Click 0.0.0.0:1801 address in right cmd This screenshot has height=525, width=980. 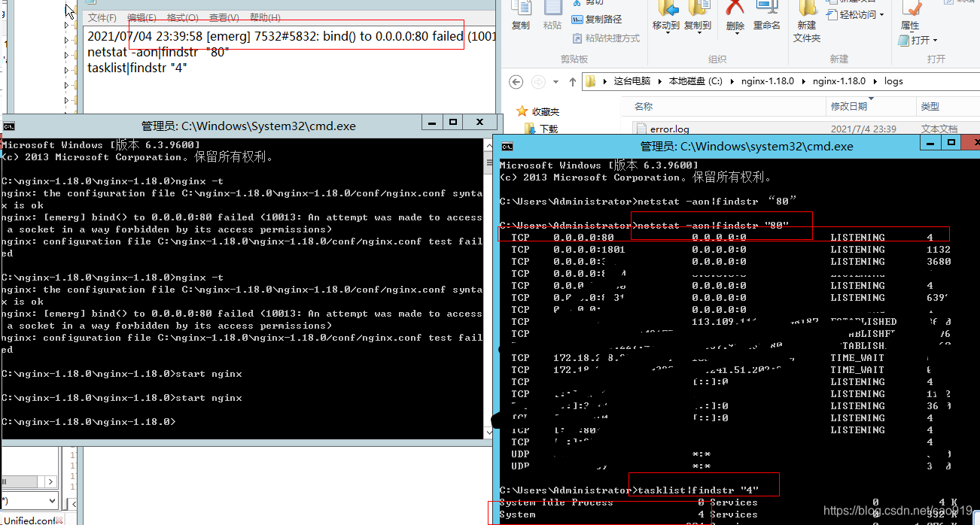[x=589, y=250]
